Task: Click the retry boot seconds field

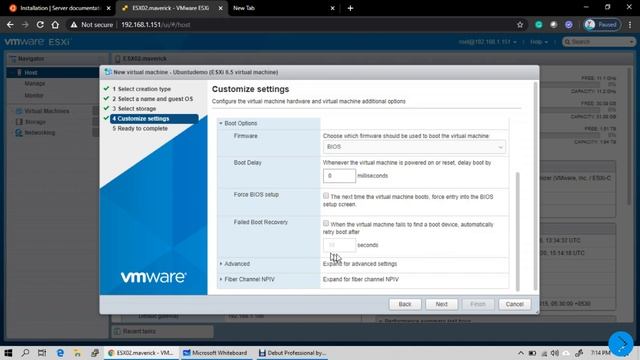Action: (x=339, y=245)
